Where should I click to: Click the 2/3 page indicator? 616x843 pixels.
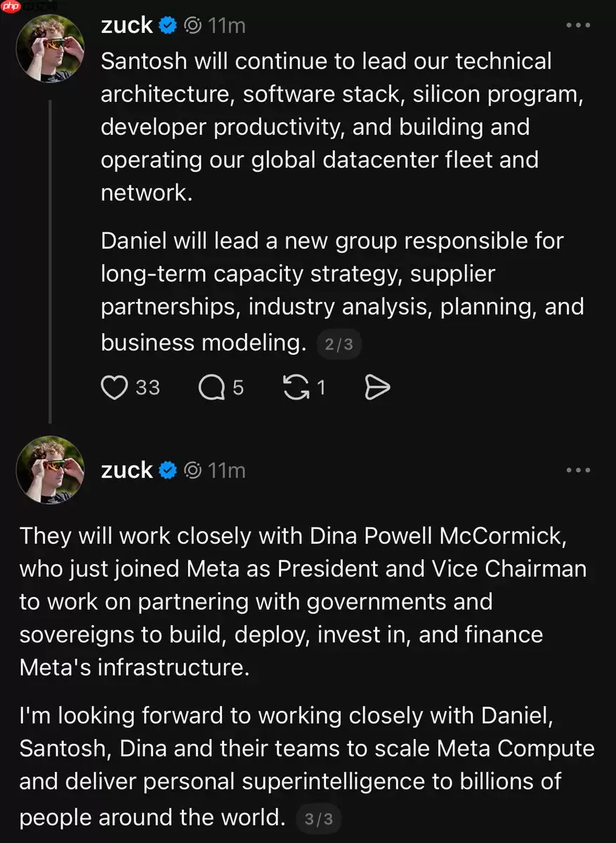[x=339, y=344]
